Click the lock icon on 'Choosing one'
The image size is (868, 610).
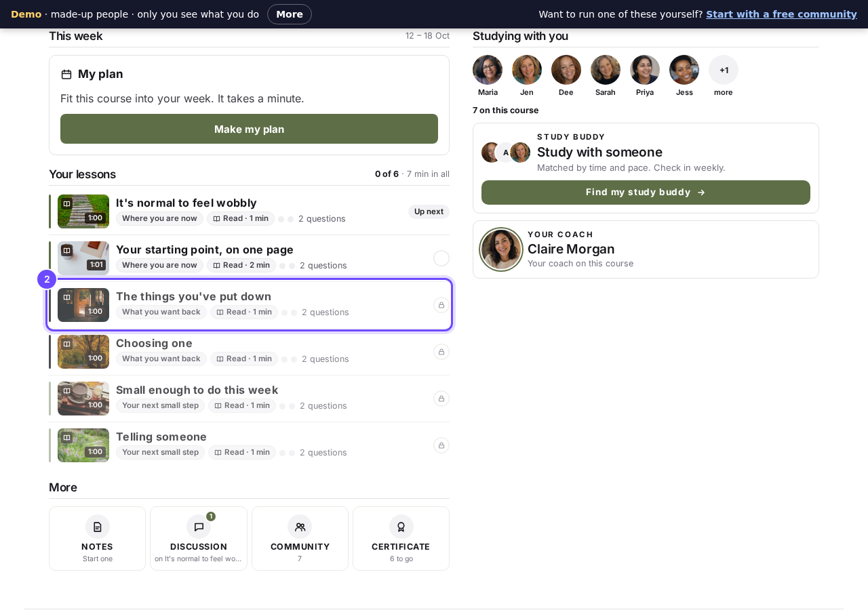pyautogui.click(x=441, y=352)
